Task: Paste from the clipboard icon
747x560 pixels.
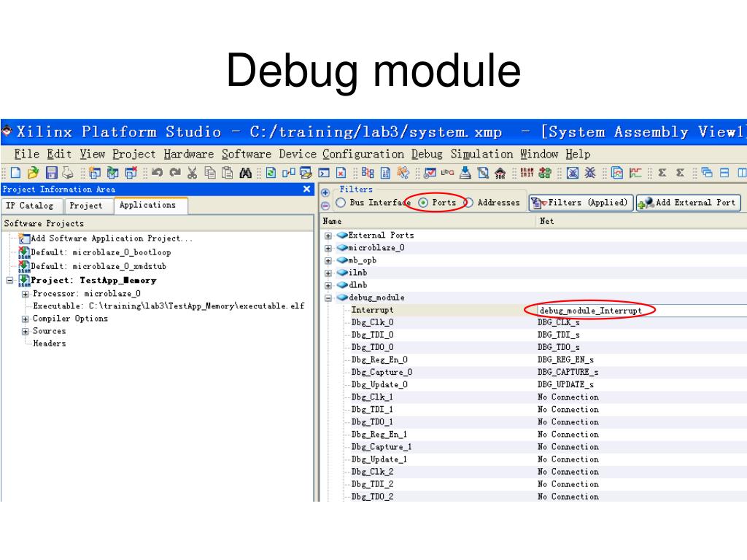Action: pos(228,173)
